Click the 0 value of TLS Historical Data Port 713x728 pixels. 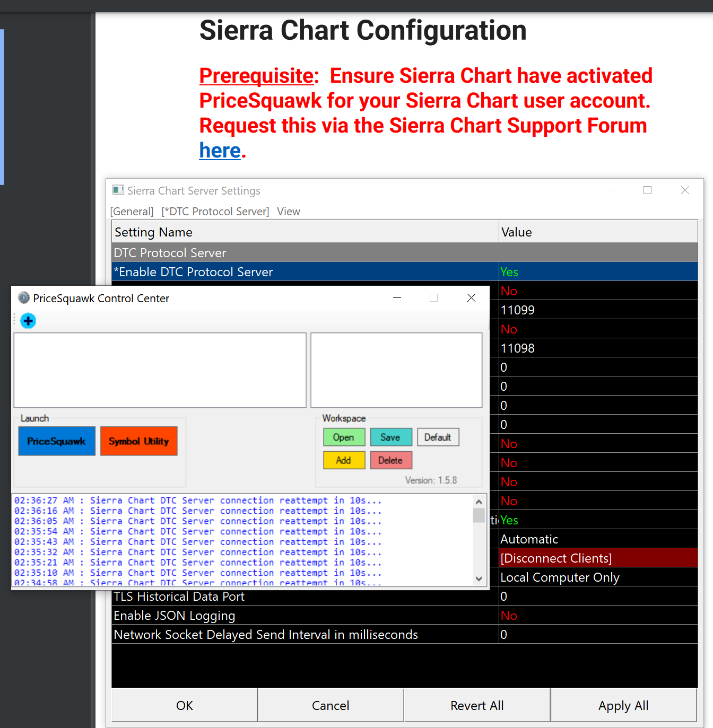tap(598, 596)
